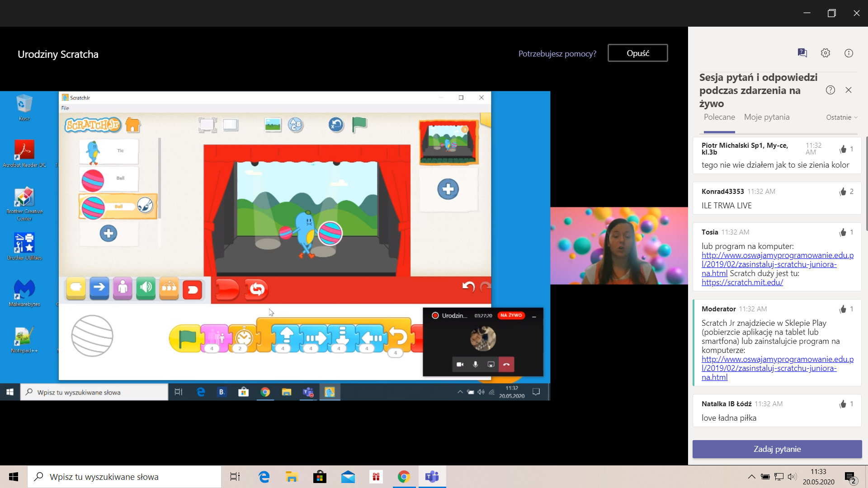Like the Moderator's message
This screenshot has height=488, width=868.
pyautogui.click(x=843, y=309)
